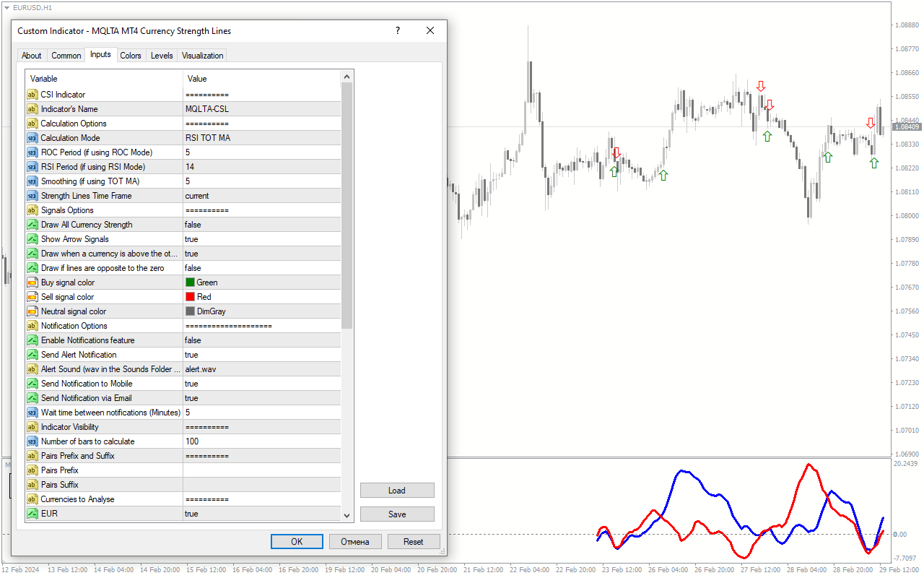Click the inputs list scroll down arrow

pyautogui.click(x=347, y=515)
